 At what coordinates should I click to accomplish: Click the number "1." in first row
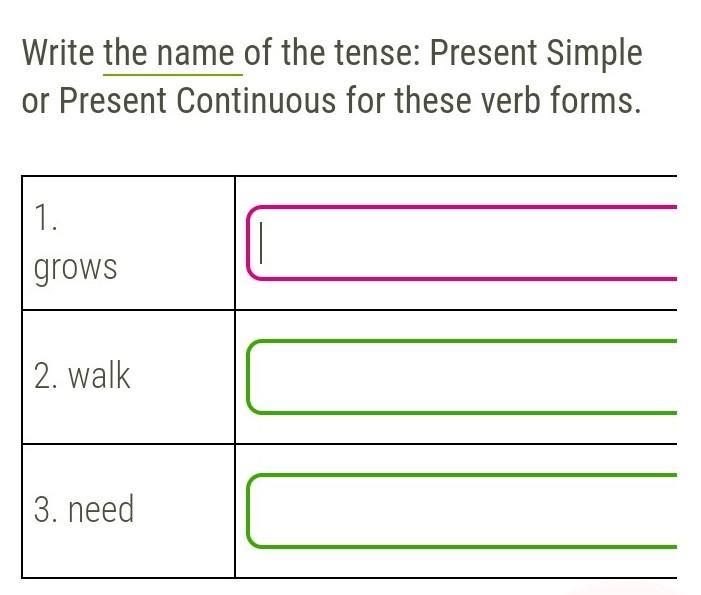click(45, 219)
